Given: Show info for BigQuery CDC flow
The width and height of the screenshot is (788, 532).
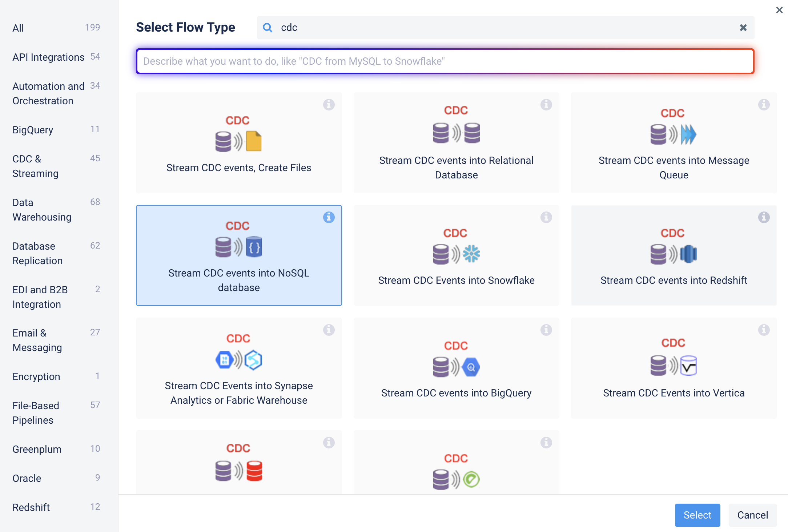Looking at the screenshot, I should (546, 330).
